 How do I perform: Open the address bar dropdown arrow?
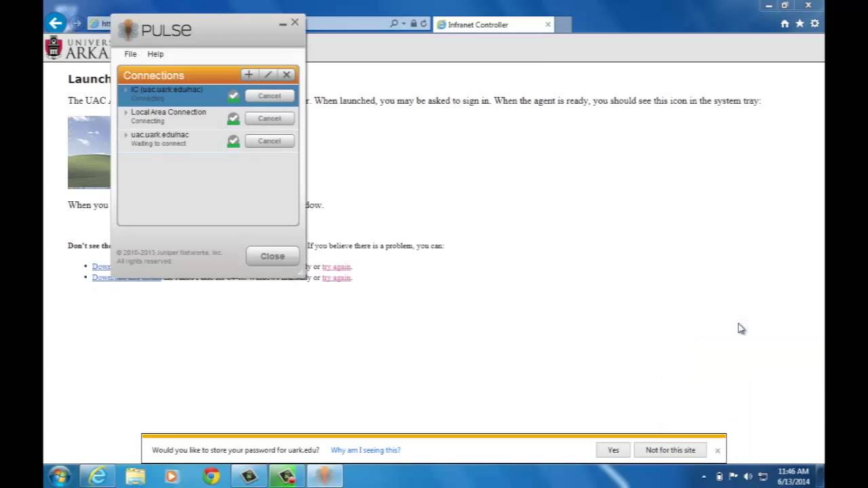(x=403, y=24)
